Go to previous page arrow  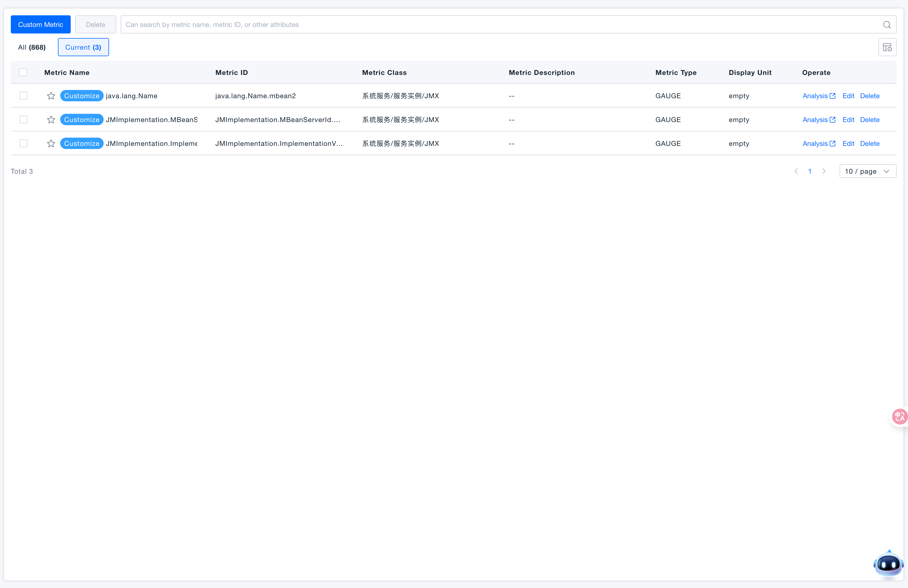pos(796,171)
